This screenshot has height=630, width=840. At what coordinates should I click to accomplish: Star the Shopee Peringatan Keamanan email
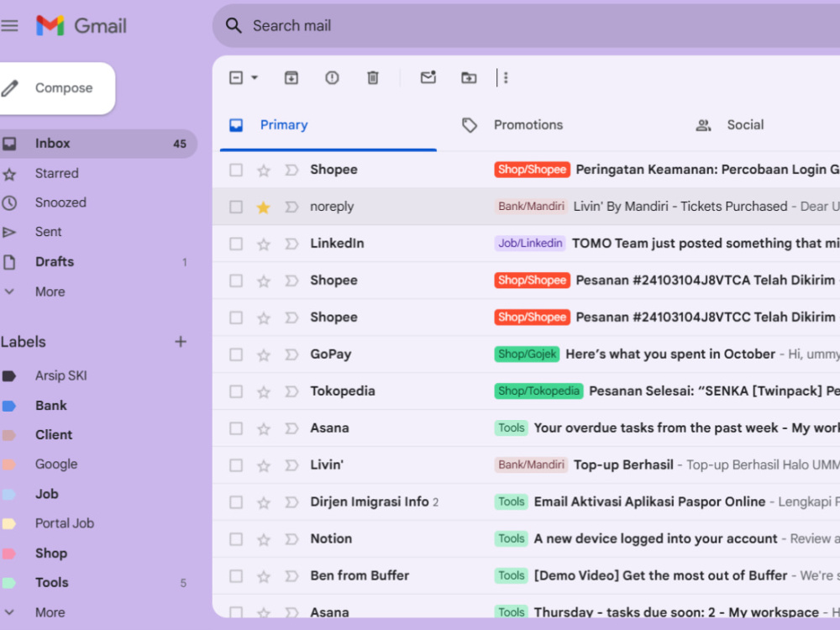[x=263, y=171]
